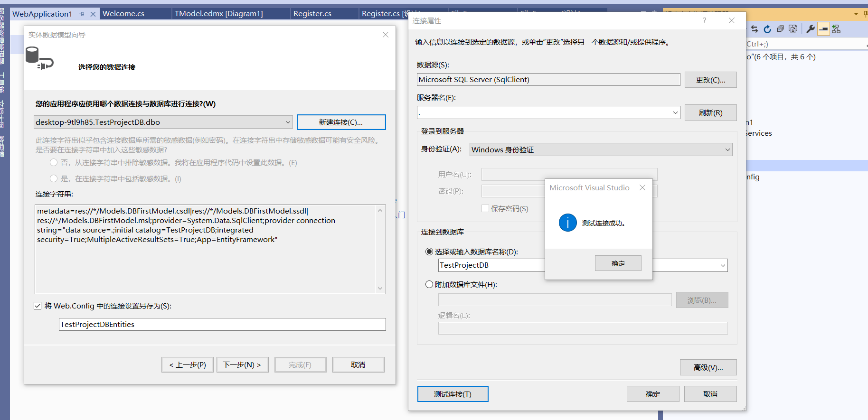
Task: Click the finish button in wizard
Action: coord(300,364)
